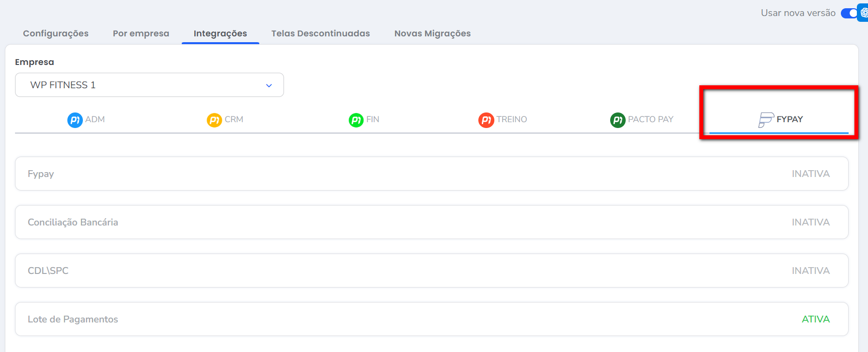Toggle the Usar nova versão switch
This screenshot has height=352, width=868.
click(849, 13)
